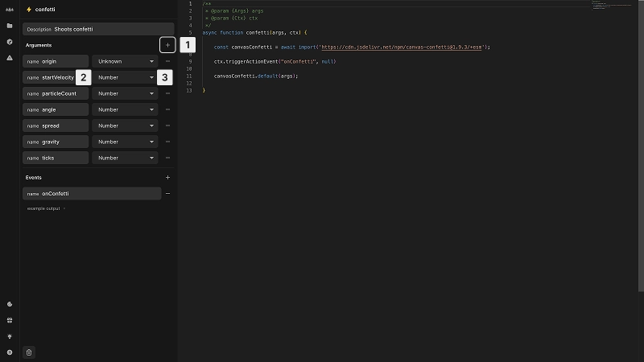Click the Arguments section heading
Viewport: 644px width, 362px height.
click(x=39, y=45)
